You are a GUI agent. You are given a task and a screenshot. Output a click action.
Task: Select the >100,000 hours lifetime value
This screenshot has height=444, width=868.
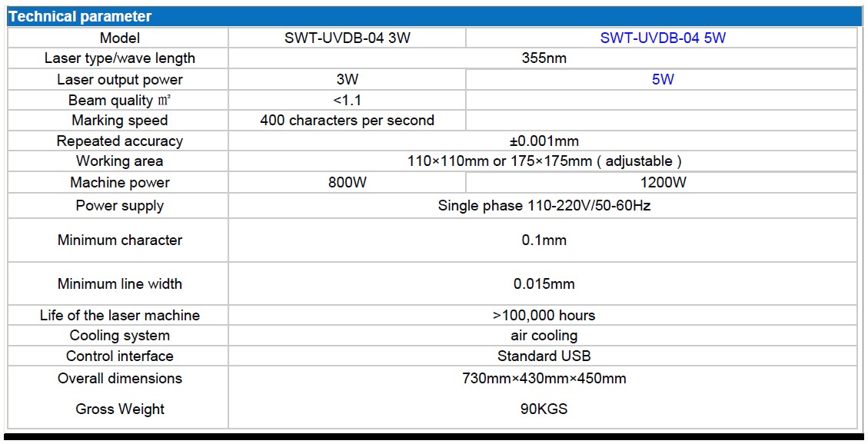pyautogui.click(x=544, y=316)
